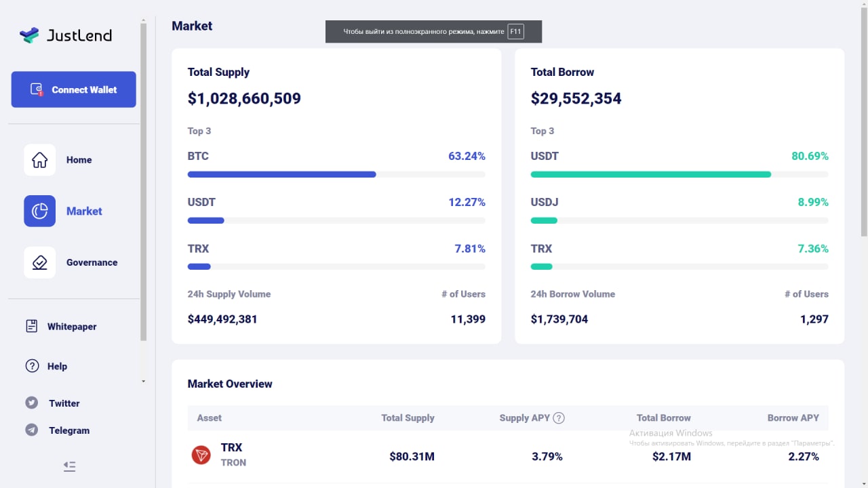Click the sidebar scroll down arrow

coord(143,382)
